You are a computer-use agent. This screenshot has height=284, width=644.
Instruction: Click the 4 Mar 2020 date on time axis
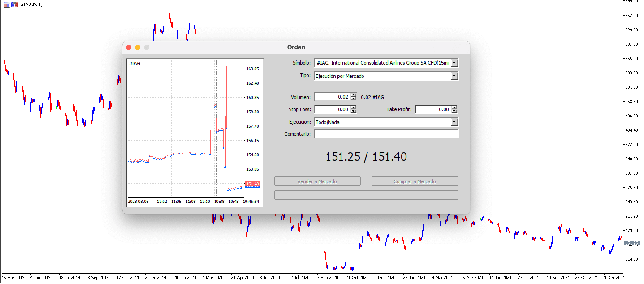[x=213, y=278]
